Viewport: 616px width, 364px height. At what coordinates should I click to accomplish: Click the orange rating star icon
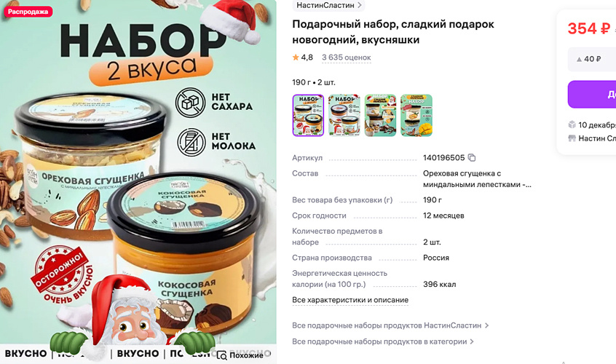tap(296, 58)
